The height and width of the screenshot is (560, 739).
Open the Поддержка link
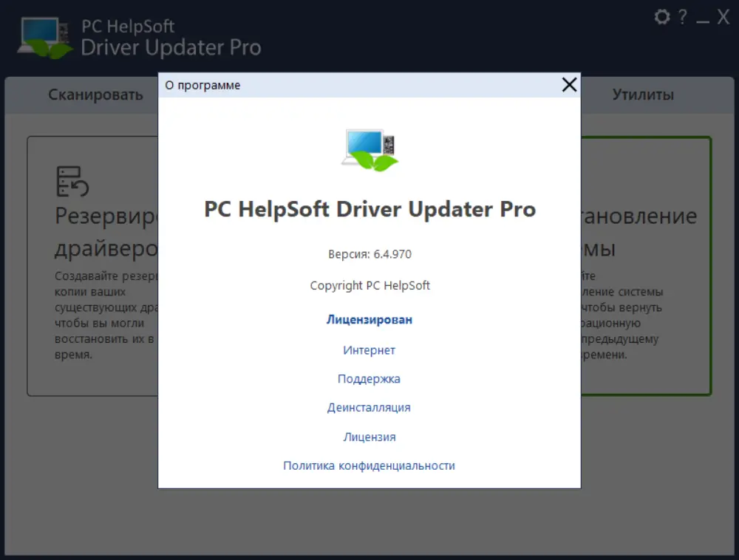click(369, 379)
